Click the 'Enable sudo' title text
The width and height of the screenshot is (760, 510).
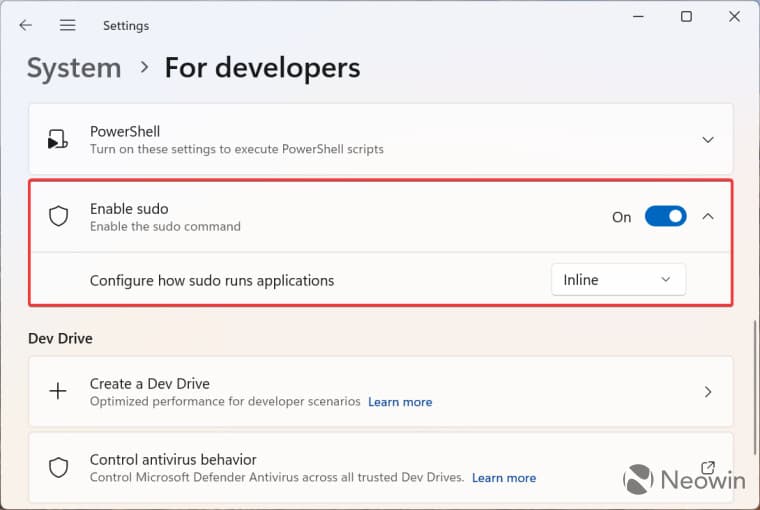[x=129, y=208]
